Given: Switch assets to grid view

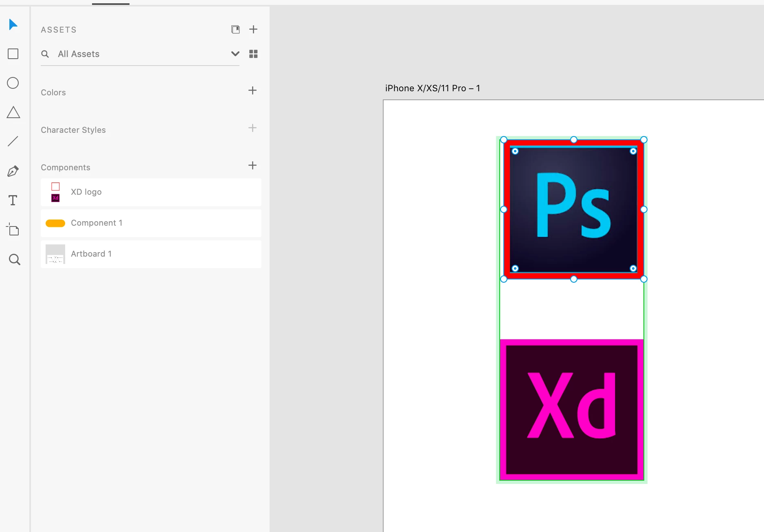Looking at the screenshot, I should (253, 54).
